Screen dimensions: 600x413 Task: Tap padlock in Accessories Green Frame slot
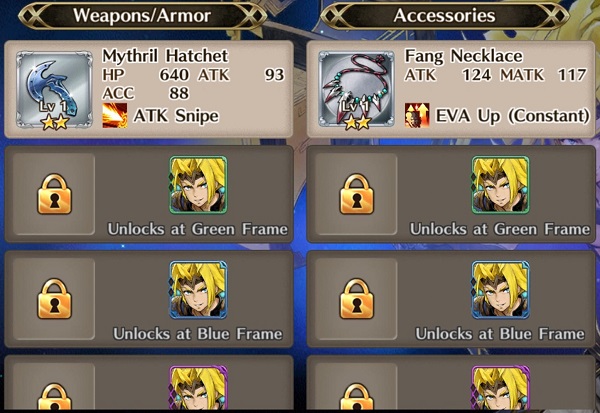pyautogui.click(x=357, y=194)
